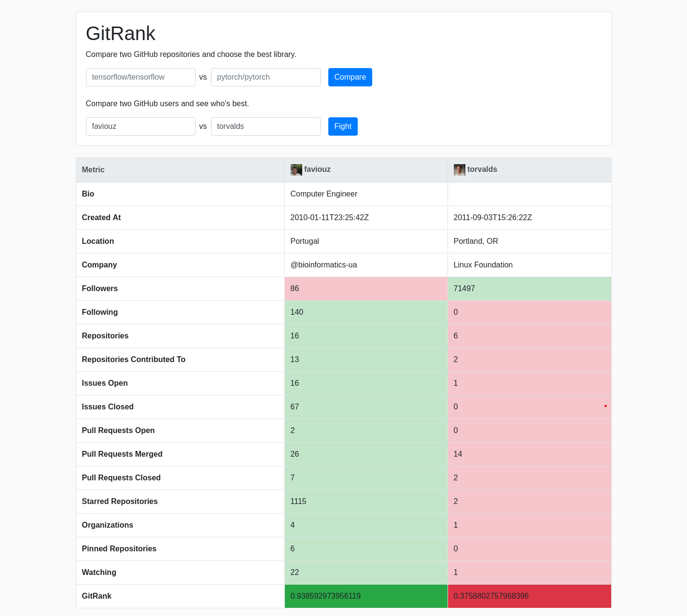Focus the tensorflow/tensorflow repository field

[x=140, y=77]
